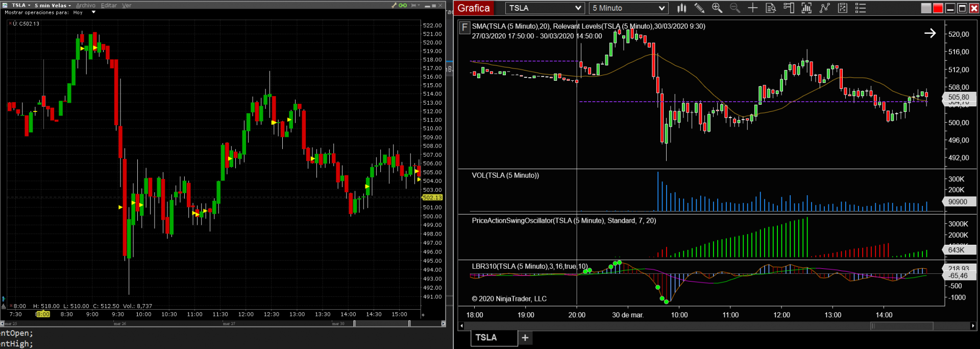Click the 502.13 yellow price label
The width and height of the screenshot is (980, 349).
pyautogui.click(x=432, y=198)
